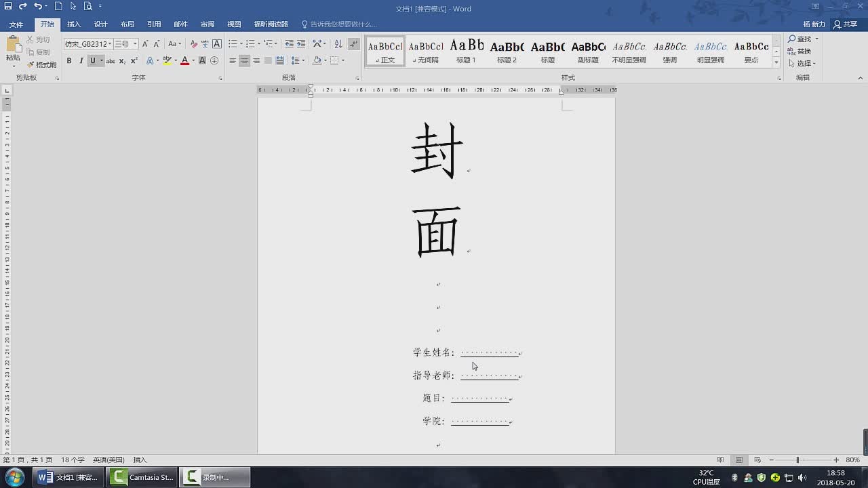Click the 英语(美国) language indicator

[x=108, y=460]
